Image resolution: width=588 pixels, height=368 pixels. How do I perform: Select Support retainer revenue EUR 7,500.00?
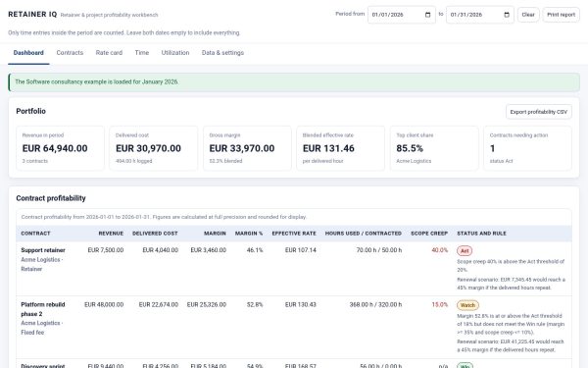pyautogui.click(x=106, y=250)
